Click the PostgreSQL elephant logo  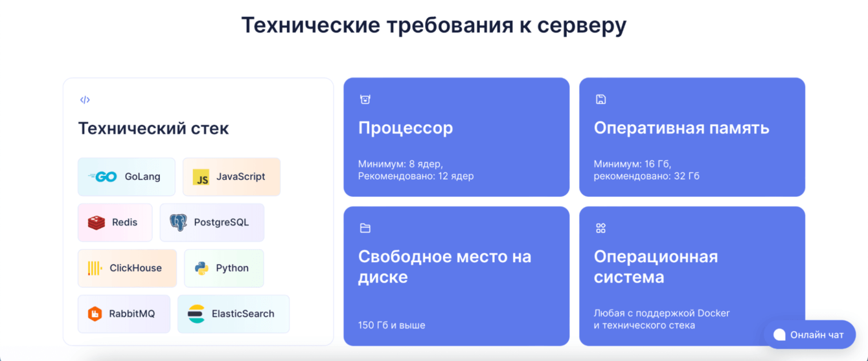click(x=178, y=223)
